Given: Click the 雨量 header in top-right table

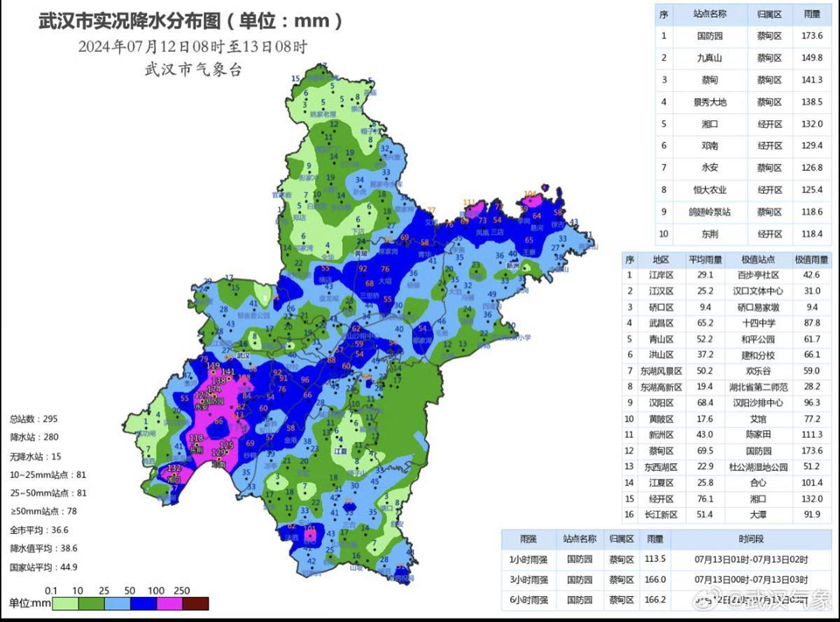Looking at the screenshot, I should [811, 14].
